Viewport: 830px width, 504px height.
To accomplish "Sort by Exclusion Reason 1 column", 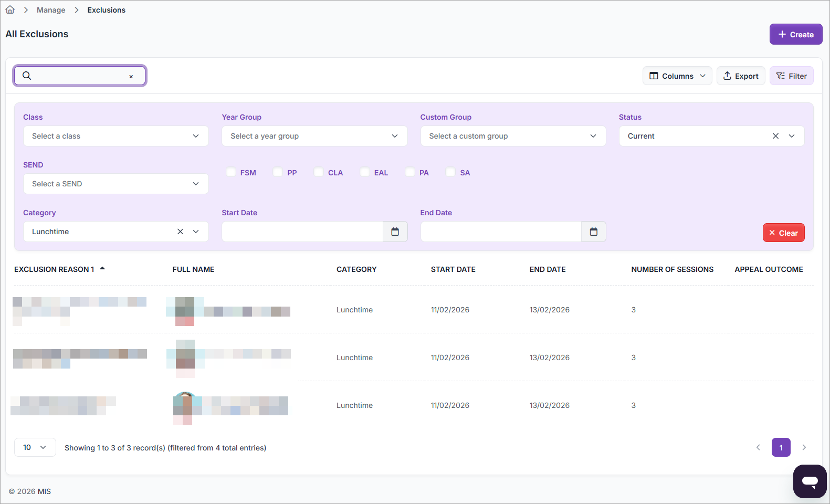I will 55,269.
